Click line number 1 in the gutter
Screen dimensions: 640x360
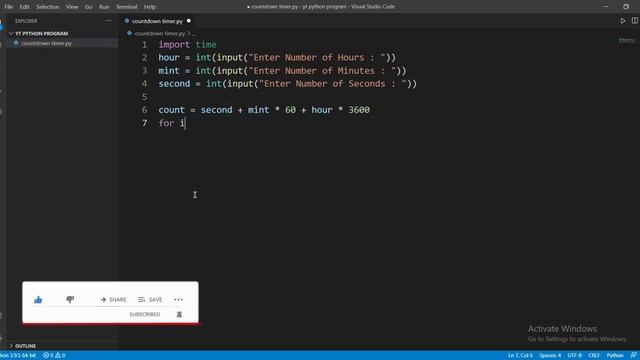[144, 44]
